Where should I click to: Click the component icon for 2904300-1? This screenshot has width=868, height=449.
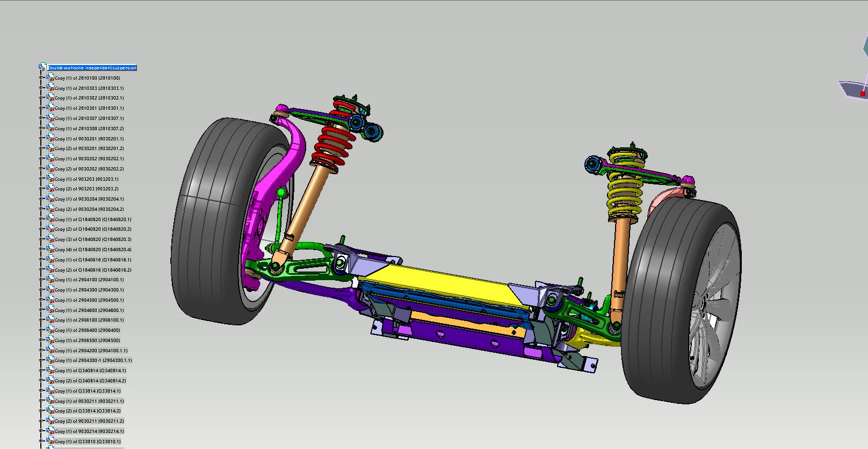click(x=50, y=360)
